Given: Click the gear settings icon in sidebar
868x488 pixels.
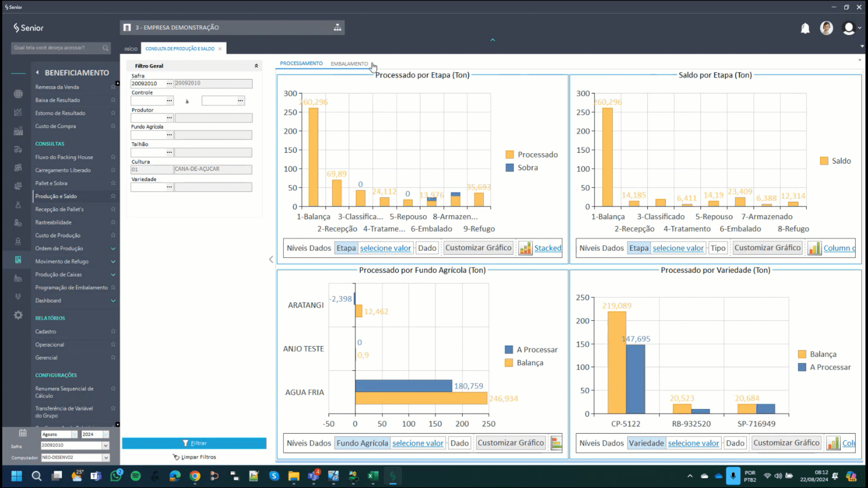Looking at the screenshot, I should (18, 315).
